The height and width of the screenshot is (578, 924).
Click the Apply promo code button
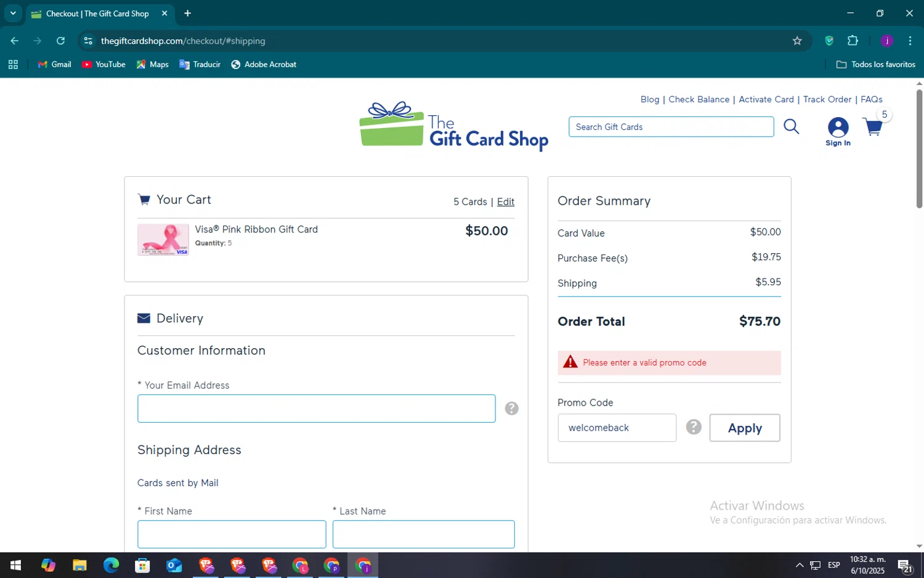(x=745, y=428)
